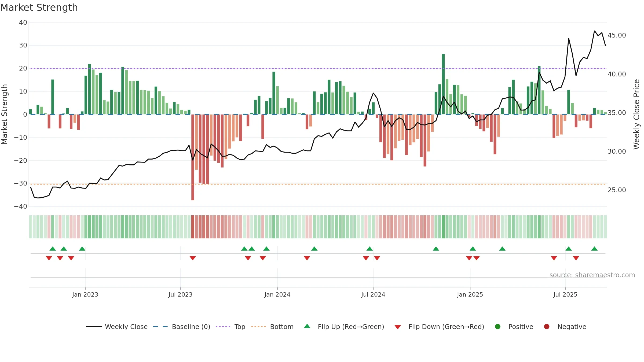Click the 40 tick on left axis
The width and height of the screenshot is (644, 362).
coord(23,23)
